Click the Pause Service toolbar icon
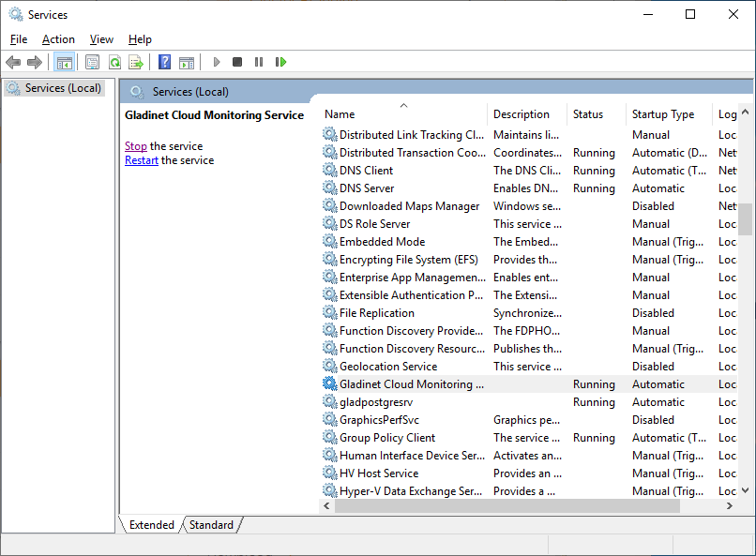This screenshot has width=756, height=556. point(259,62)
